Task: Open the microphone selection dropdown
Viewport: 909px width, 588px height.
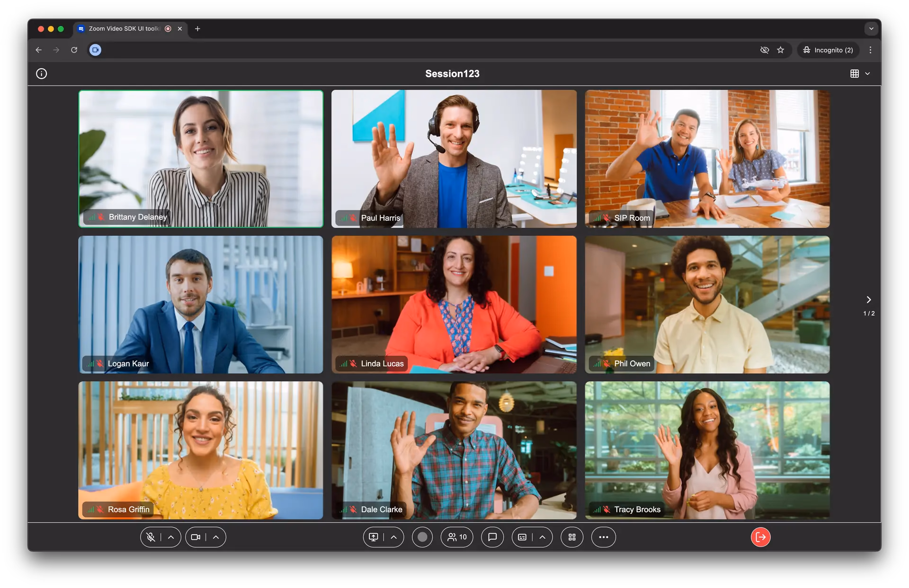Action: point(170,537)
